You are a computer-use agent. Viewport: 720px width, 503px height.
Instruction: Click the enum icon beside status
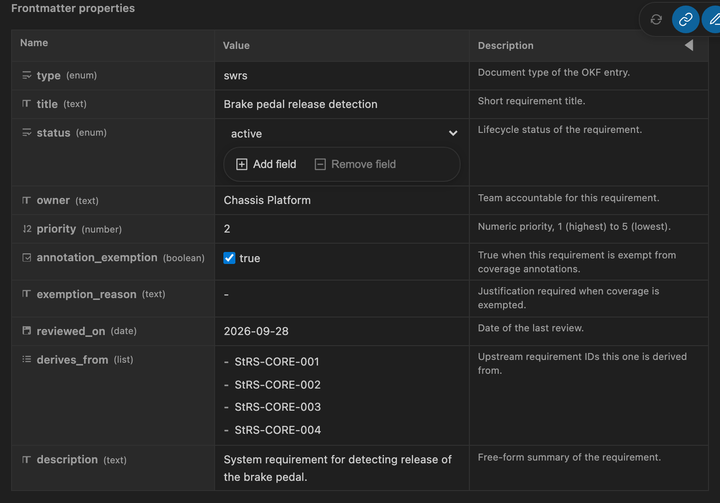click(27, 133)
